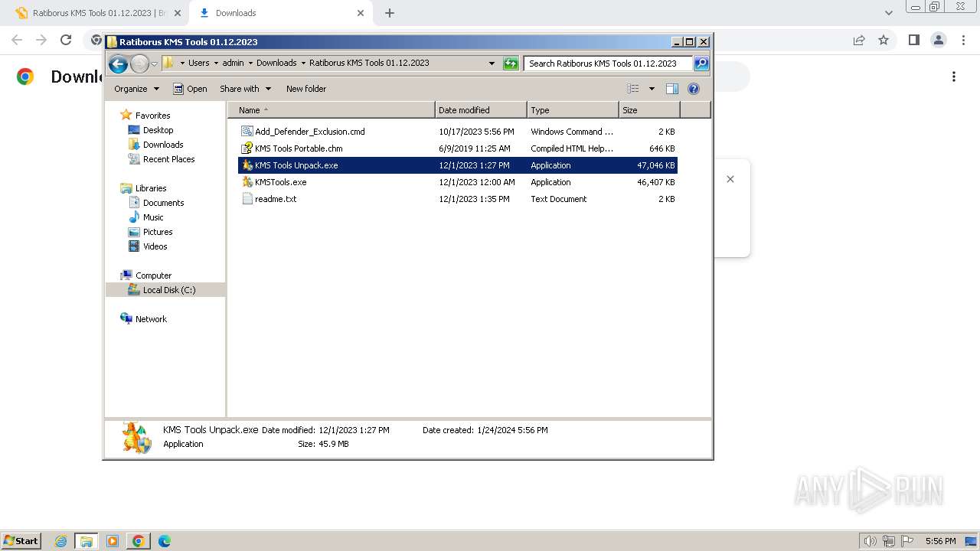
Task: Toggle Chrome's side panel button
Action: [913, 40]
